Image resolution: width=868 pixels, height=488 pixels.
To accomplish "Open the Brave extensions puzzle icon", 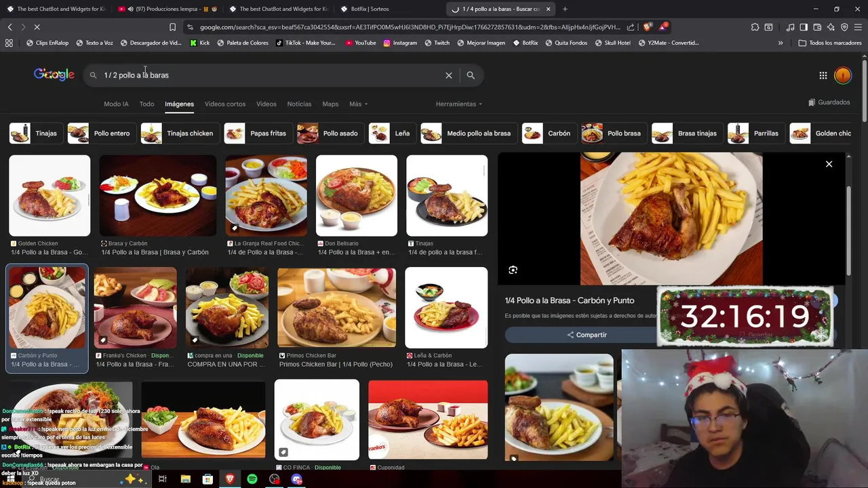I will 755,27.
